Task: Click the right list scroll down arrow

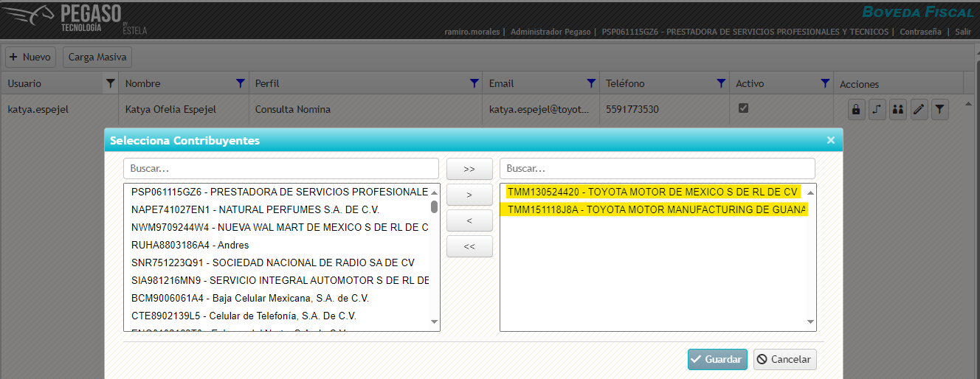Action: pyautogui.click(x=810, y=321)
